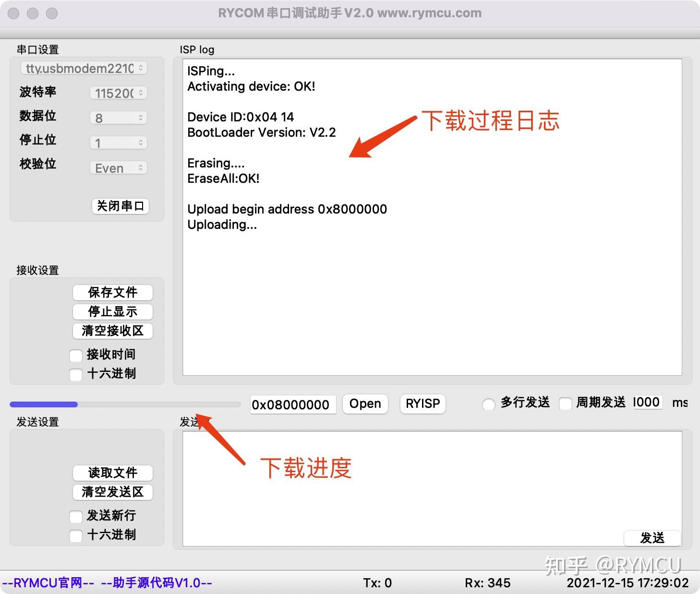The image size is (700, 594).
Task: Click the Open button next to the address field
Action: [365, 404]
